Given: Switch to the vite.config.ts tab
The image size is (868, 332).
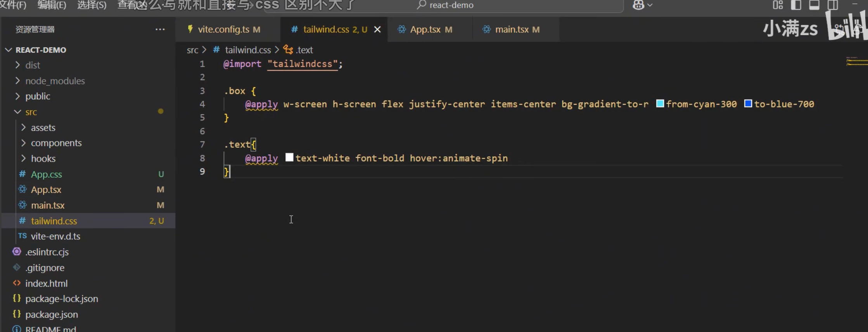Looking at the screenshot, I should [223, 29].
